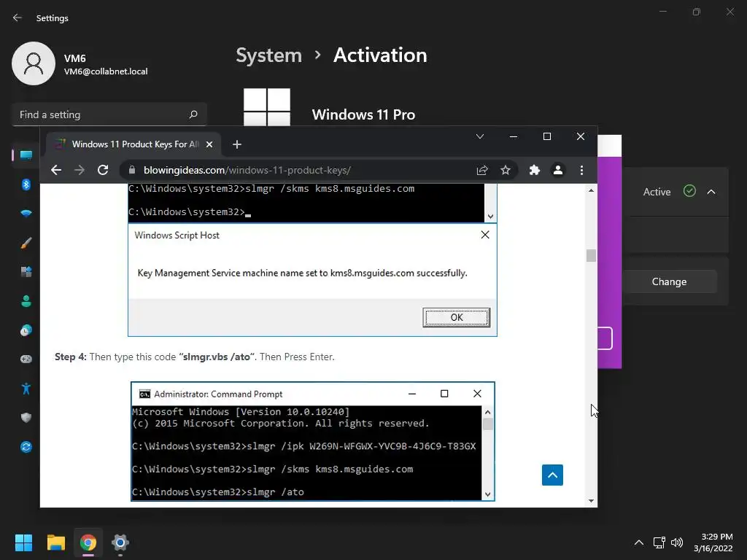This screenshot has height=560, width=747.
Task: Go back in Settings window
Action: tap(18, 17)
